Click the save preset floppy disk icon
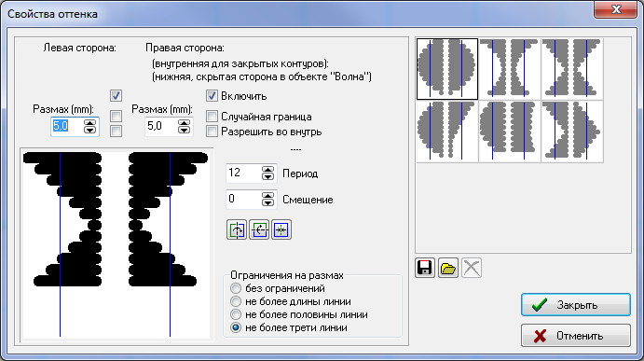Screen dimensions: 644x361 point(425,268)
